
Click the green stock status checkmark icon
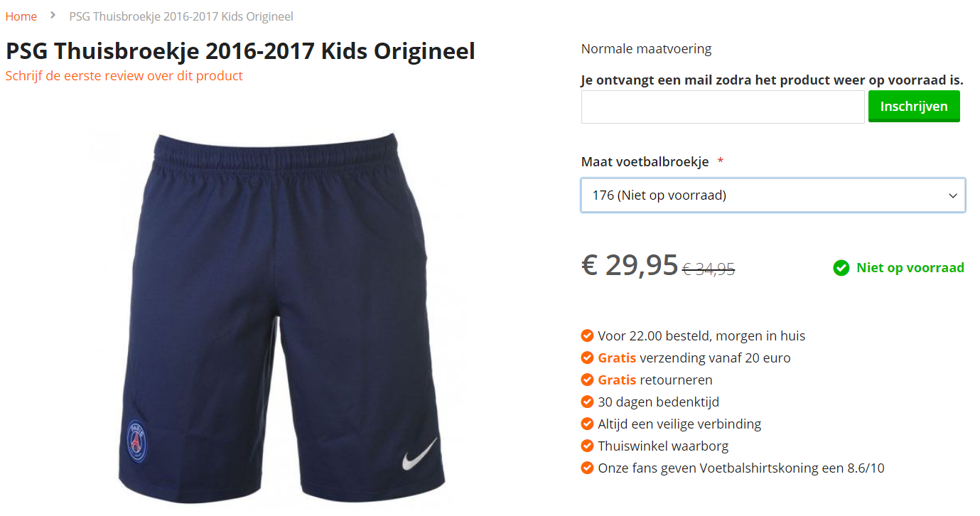[x=841, y=268]
